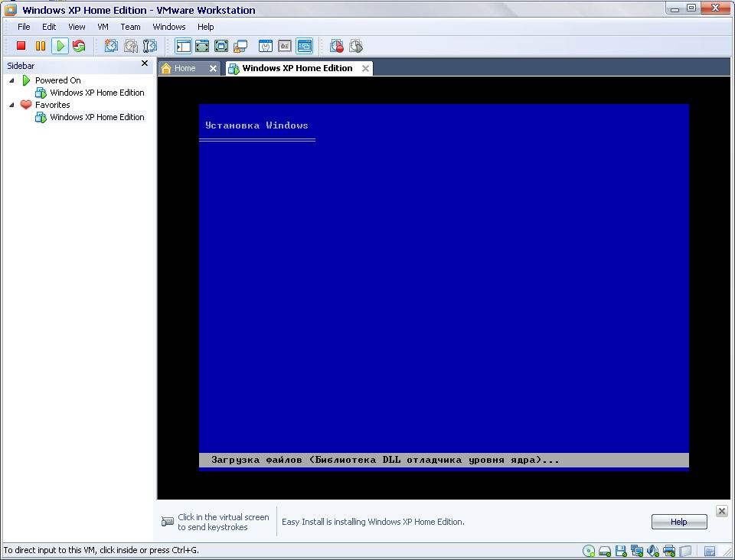
Task: Select Windows XP Home Edition under Powered On
Action: (x=97, y=93)
